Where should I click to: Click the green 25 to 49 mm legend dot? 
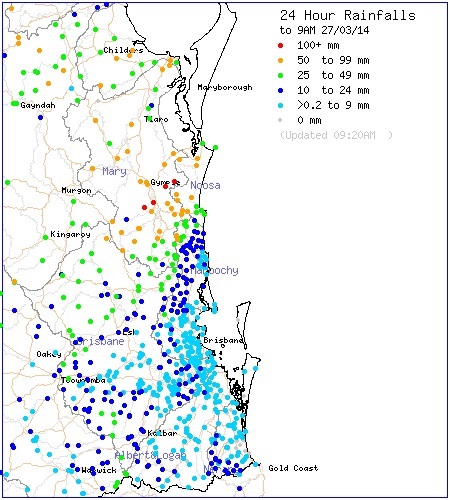pyautogui.click(x=281, y=75)
